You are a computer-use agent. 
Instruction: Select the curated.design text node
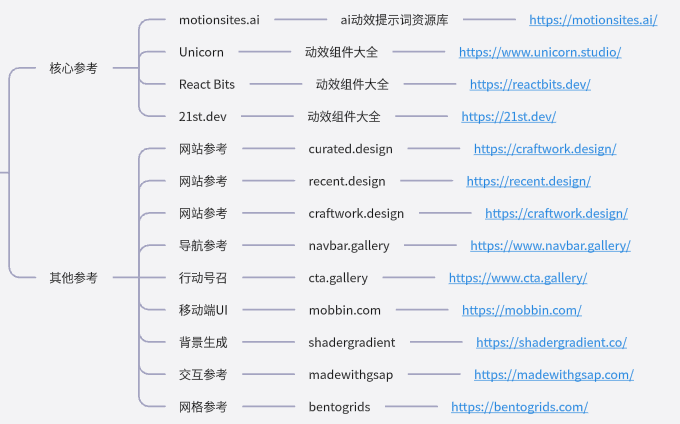(350, 149)
